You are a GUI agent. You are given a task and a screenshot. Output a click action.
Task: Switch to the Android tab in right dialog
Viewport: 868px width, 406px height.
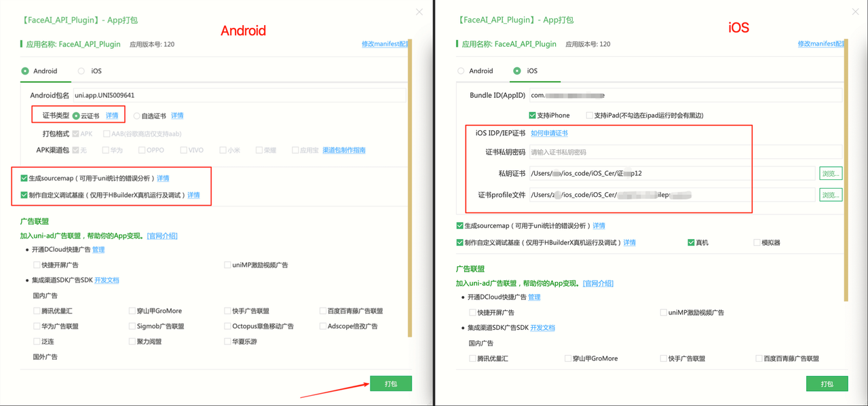point(475,71)
